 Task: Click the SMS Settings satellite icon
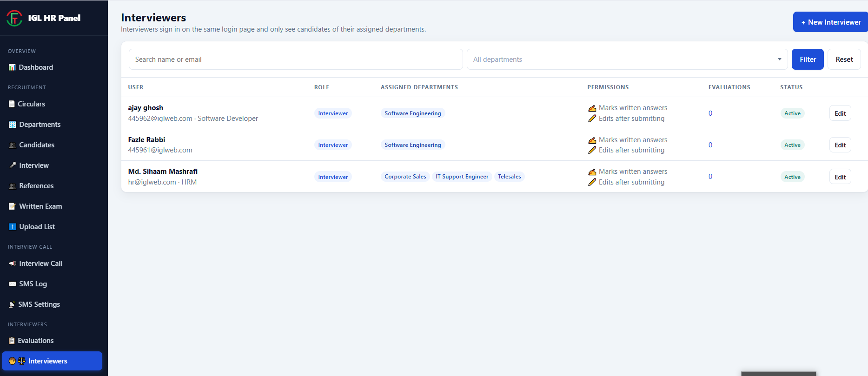point(12,304)
